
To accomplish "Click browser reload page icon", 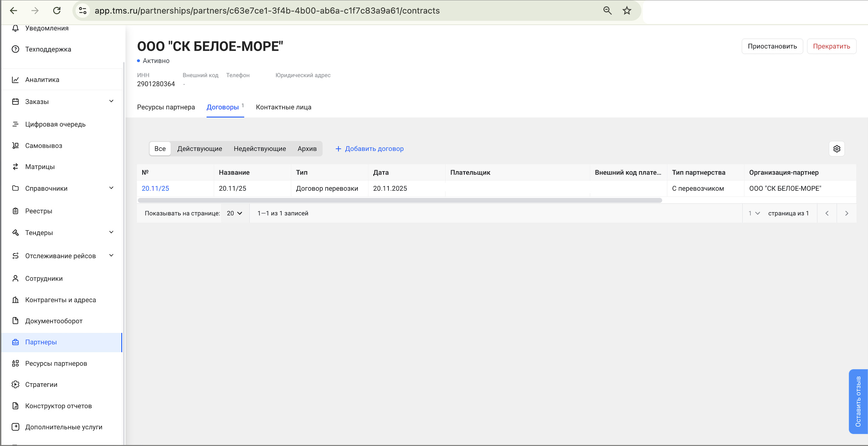I will coord(57,11).
